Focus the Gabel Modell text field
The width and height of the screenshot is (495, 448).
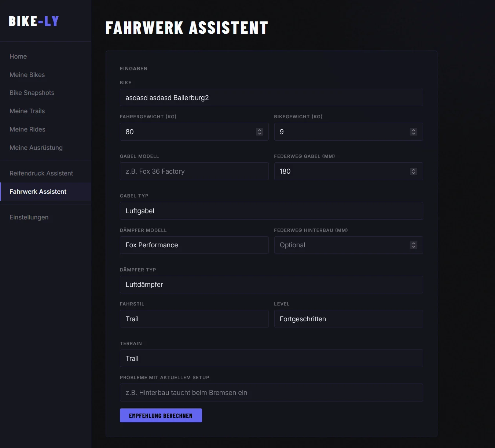tap(194, 171)
